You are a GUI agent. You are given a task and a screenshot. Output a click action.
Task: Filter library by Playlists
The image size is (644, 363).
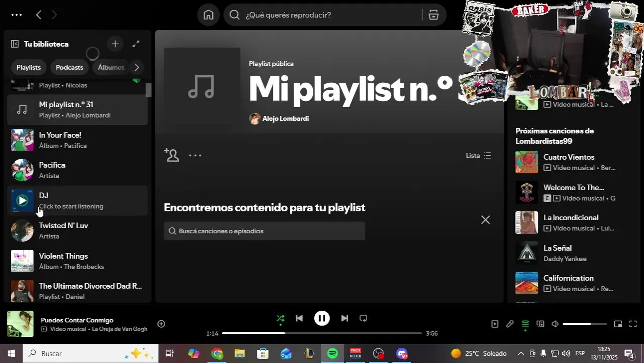click(x=29, y=67)
